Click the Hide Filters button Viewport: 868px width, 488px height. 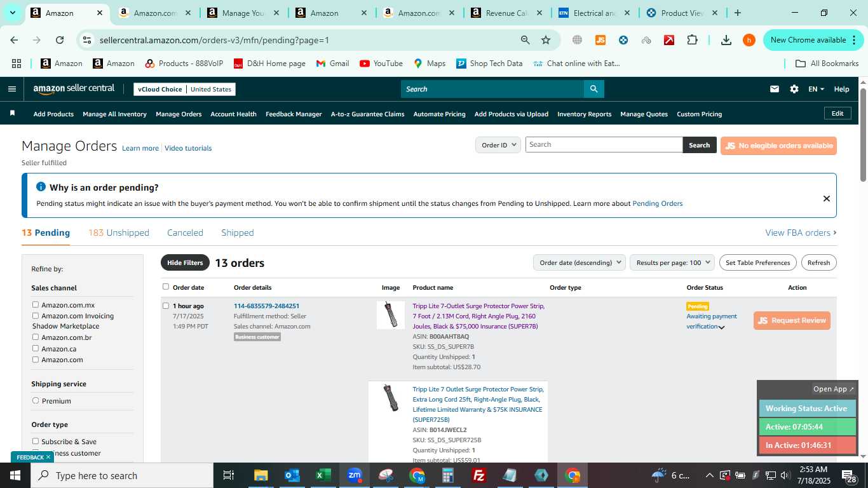pos(185,262)
